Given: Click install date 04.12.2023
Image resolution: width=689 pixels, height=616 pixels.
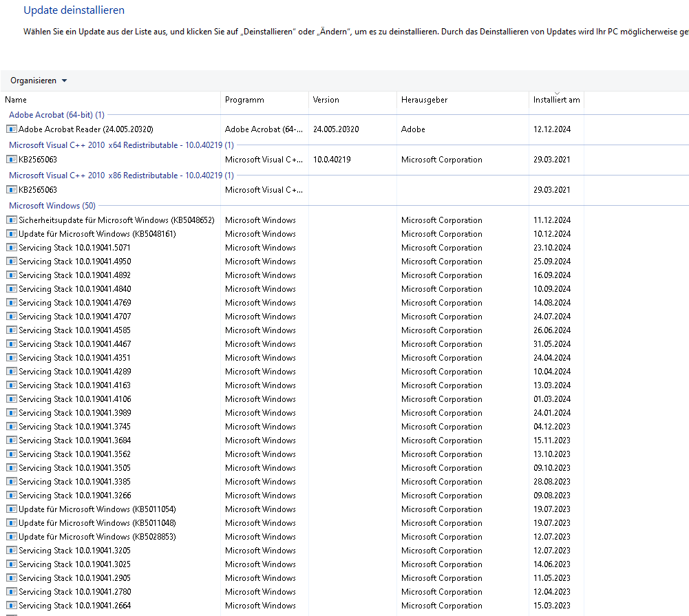Looking at the screenshot, I should click(x=552, y=427).
